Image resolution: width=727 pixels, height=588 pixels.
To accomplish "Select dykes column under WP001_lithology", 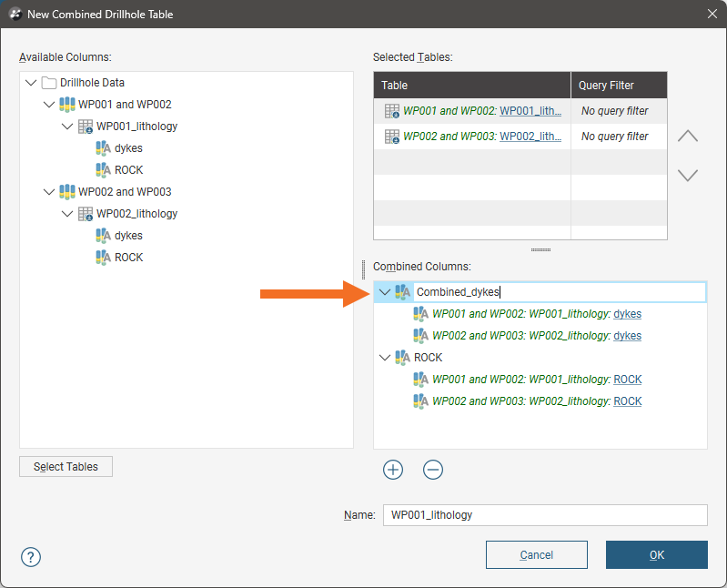I will coord(128,148).
